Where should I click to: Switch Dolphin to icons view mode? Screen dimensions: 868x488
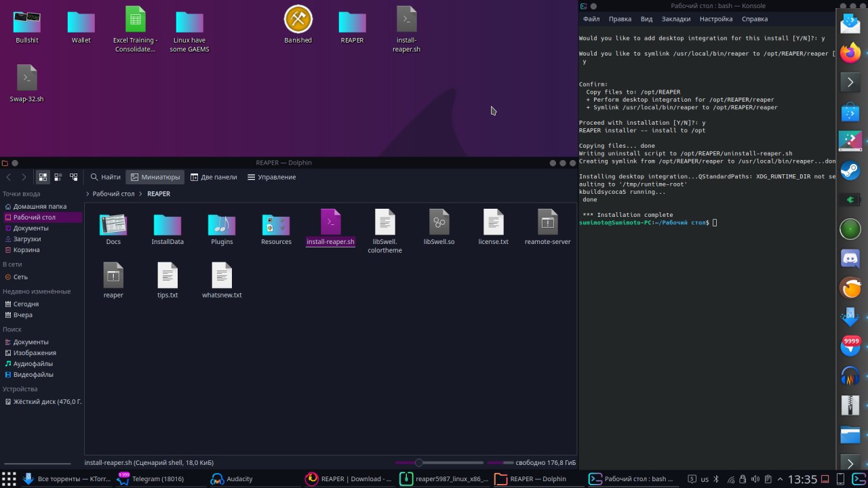43,177
